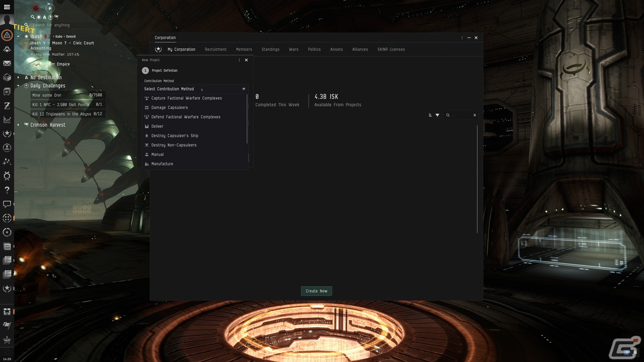Open the ship fitting Neocom icon
The image size is (644, 362).
point(7,49)
